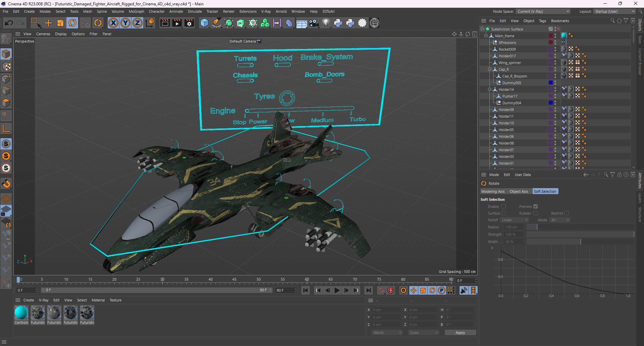Click the first Python icon

(338, 23)
